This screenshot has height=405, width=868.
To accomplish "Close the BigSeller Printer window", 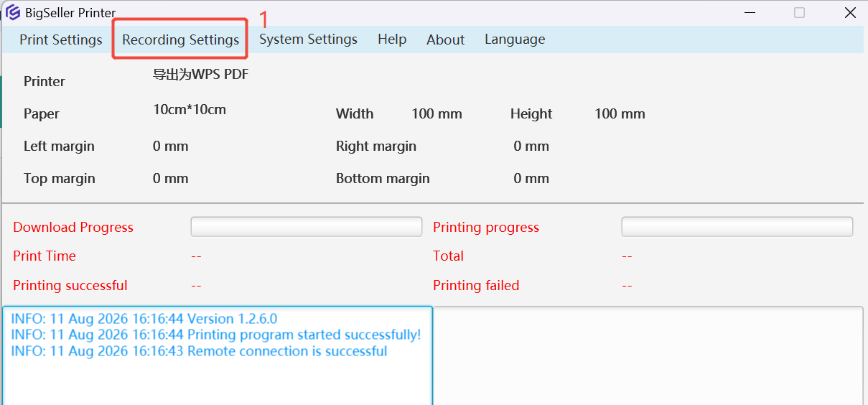I will (x=849, y=12).
